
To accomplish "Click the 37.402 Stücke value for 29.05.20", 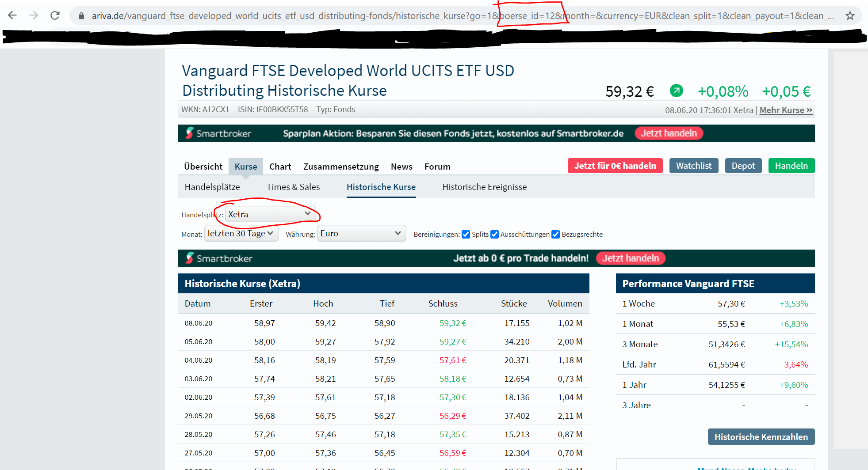I will 517,416.
